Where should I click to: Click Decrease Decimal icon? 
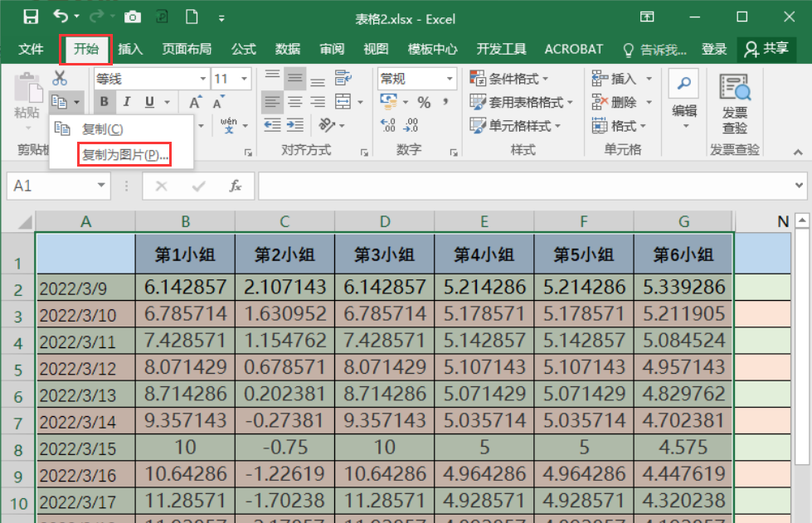coord(411,124)
